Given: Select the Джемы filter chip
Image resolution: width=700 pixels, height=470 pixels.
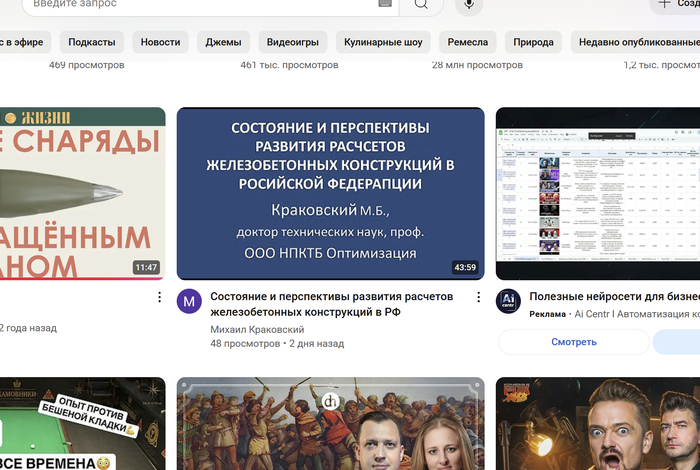Looking at the screenshot, I should 223,42.
